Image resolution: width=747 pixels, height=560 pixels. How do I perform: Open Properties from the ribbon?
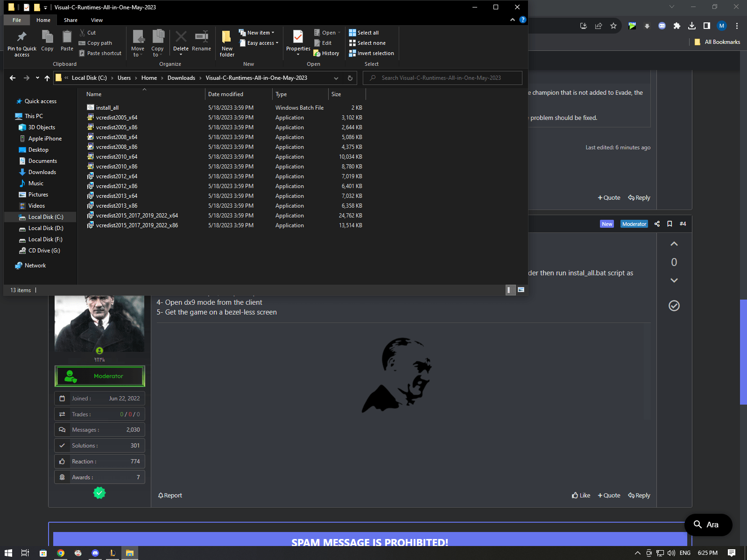tap(298, 41)
